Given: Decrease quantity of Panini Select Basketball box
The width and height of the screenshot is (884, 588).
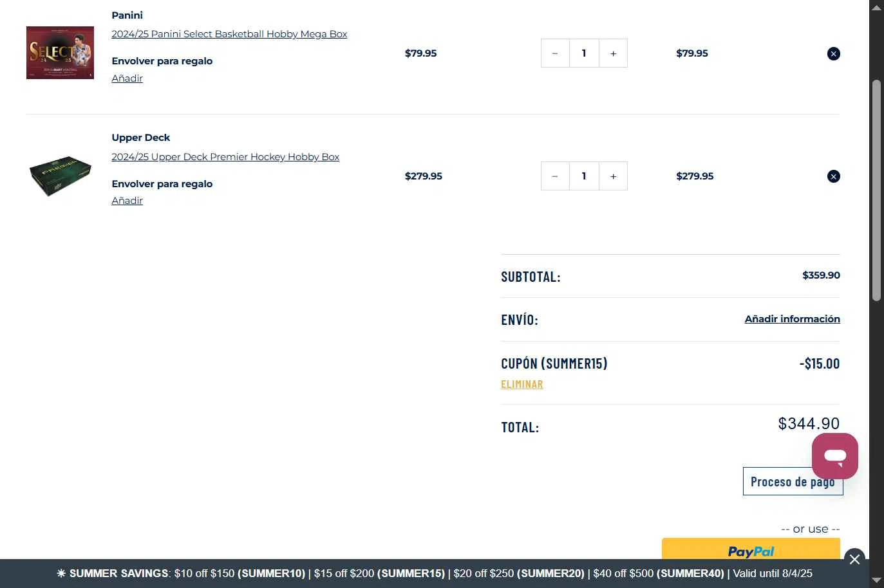Looking at the screenshot, I should [x=555, y=53].
